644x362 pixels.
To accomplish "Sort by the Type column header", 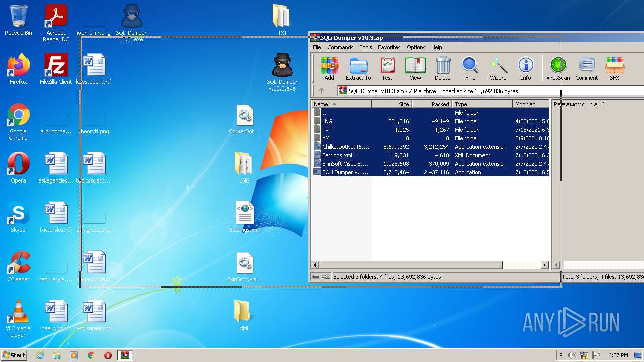I will tap(482, 104).
